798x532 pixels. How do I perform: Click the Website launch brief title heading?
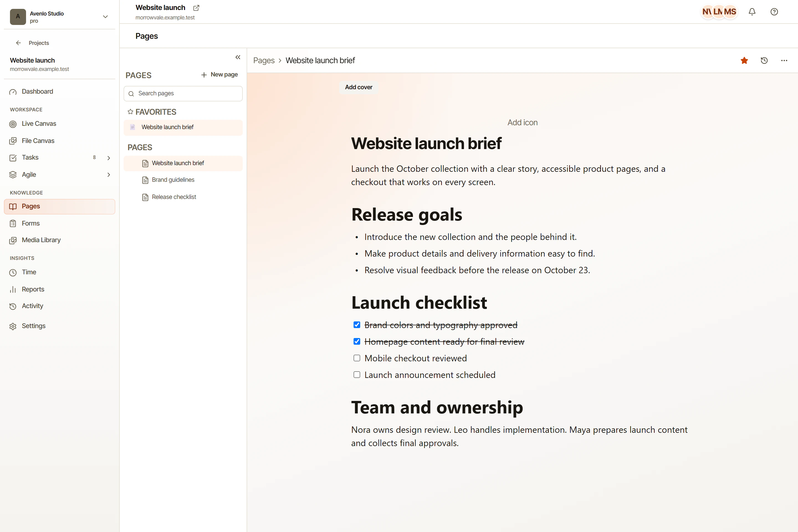(426, 144)
